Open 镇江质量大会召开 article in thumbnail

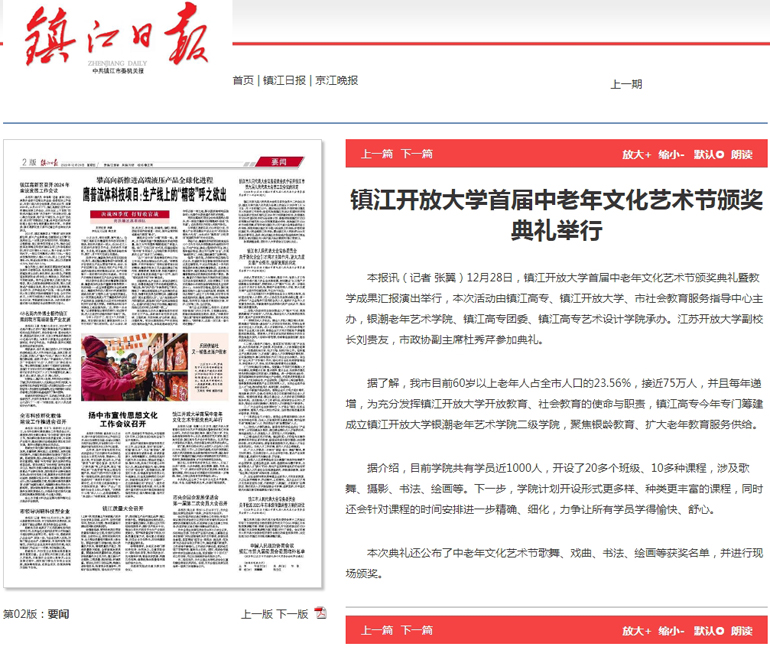pos(122,508)
